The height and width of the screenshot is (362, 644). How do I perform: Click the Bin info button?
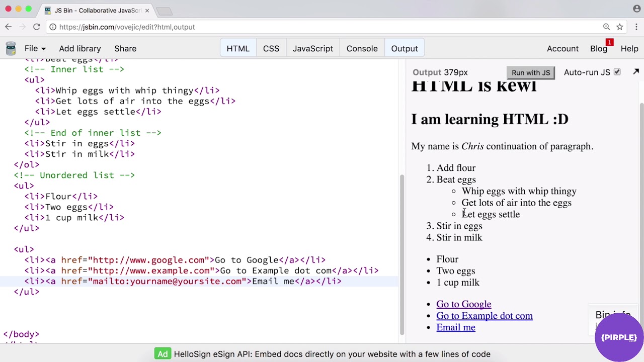click(x=613, y=315)
